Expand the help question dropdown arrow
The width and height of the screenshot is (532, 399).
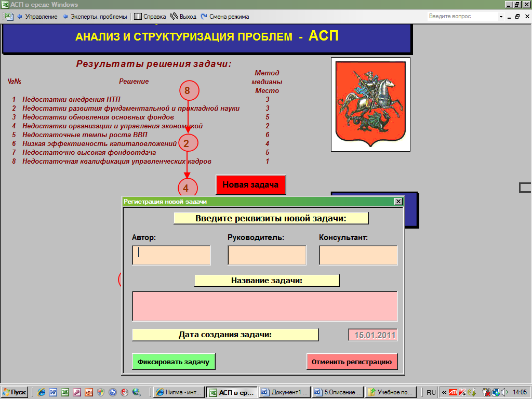[501, 17]
